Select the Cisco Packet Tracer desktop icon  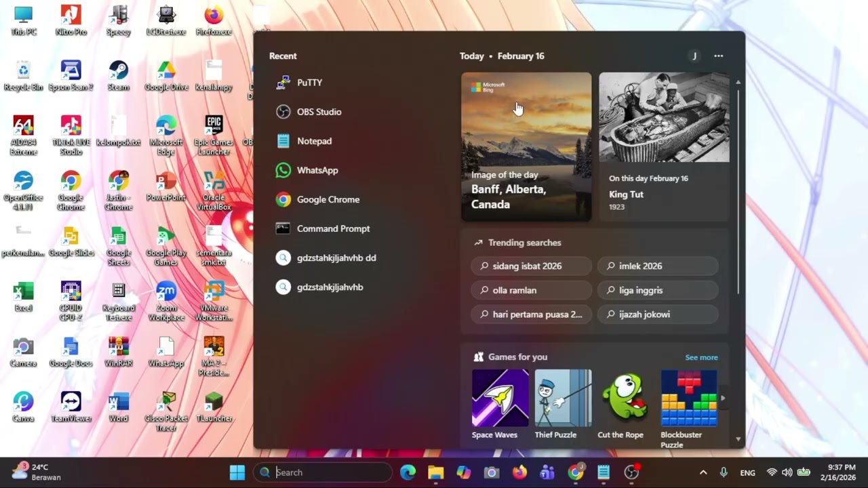[166, 412]
